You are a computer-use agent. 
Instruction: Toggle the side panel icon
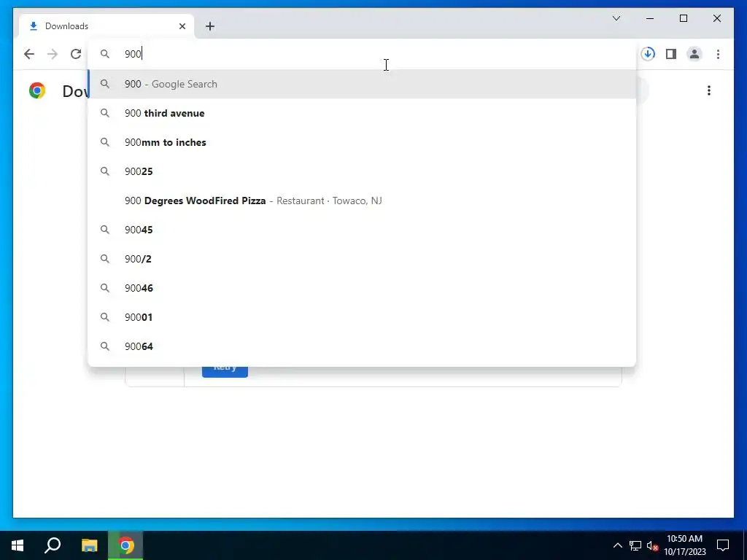tap(671, 54)
